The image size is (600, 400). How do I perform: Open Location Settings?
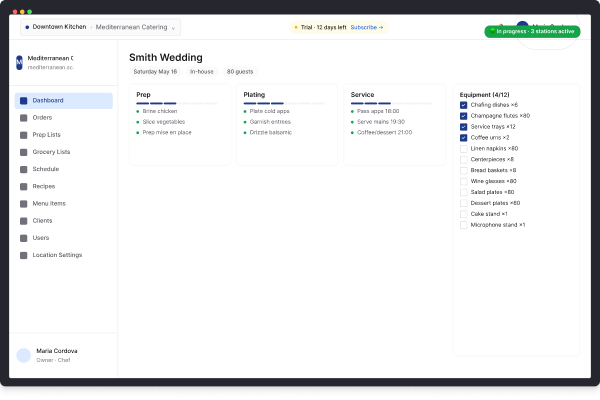click(x=64, y=255)
